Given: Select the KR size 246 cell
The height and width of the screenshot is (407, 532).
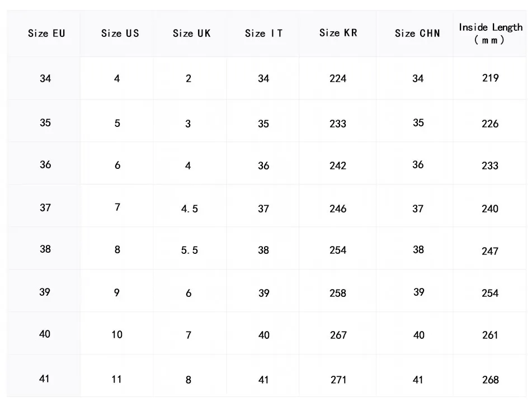Looking at the screenshot, I should tap(338, 209).
